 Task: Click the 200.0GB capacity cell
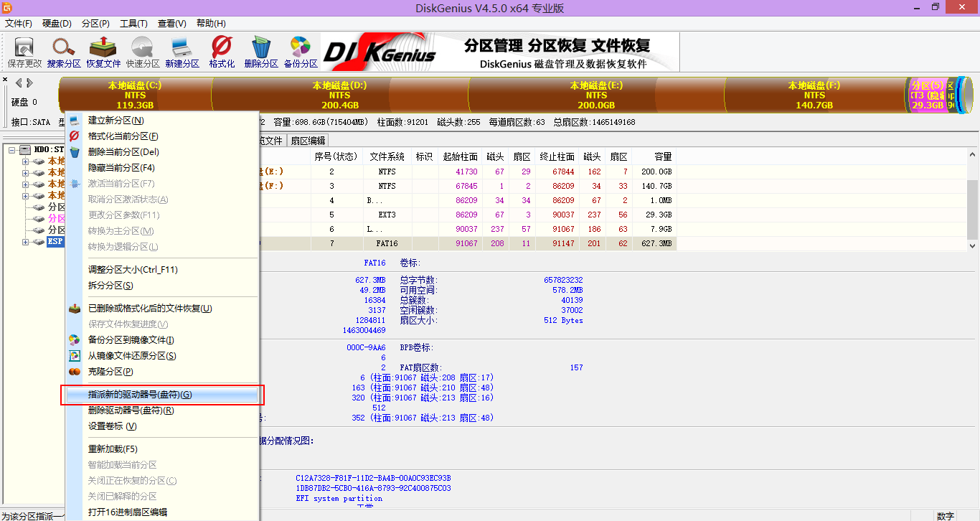pyautogui.click(x=656, y=172)
